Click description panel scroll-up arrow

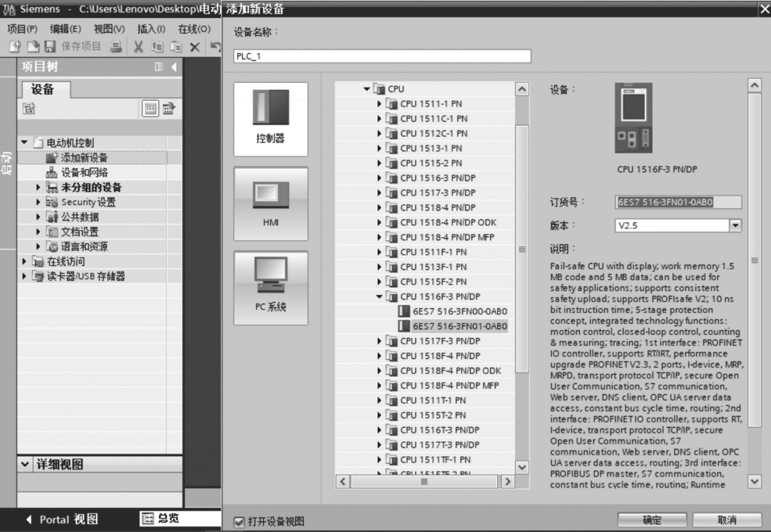tap(755, 85)
